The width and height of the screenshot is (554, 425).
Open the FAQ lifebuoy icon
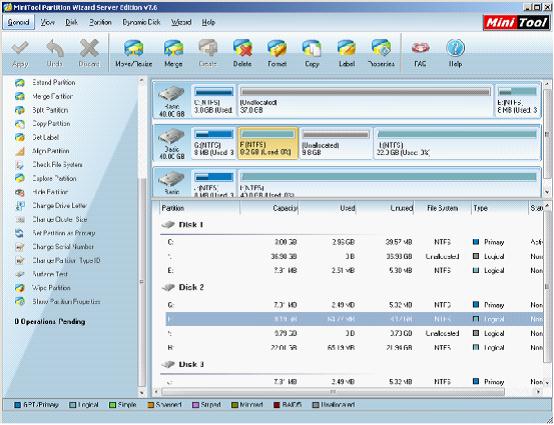pos(420,48)
